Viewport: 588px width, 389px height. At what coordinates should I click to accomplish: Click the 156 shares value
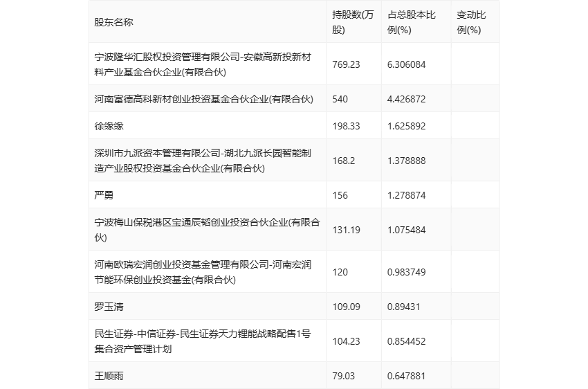pos(340,195)
